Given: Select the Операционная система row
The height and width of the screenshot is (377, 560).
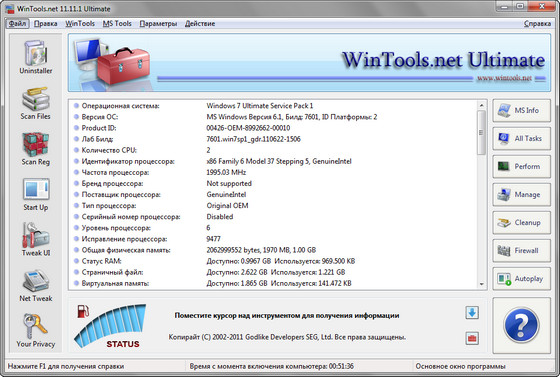Looking at the screenshot, I should point(274,106).
